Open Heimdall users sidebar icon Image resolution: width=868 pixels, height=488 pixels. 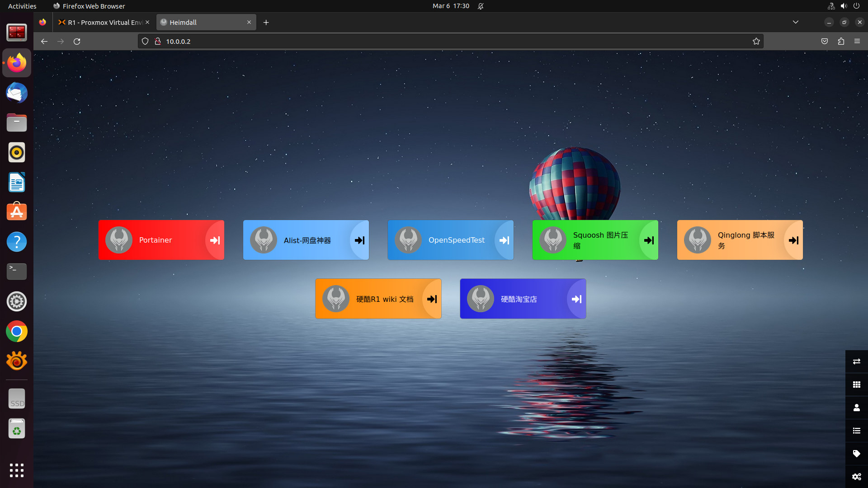coord(857,408)
